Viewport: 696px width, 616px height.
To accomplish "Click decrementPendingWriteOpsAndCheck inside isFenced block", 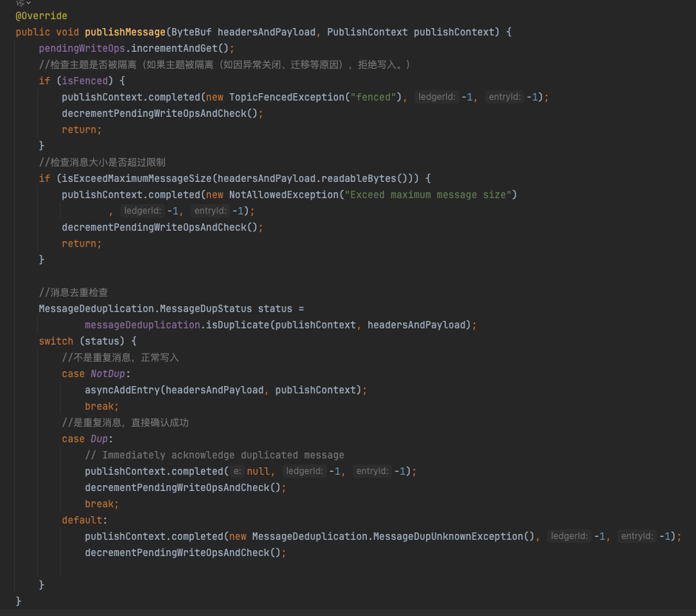I will pos(159,114).
